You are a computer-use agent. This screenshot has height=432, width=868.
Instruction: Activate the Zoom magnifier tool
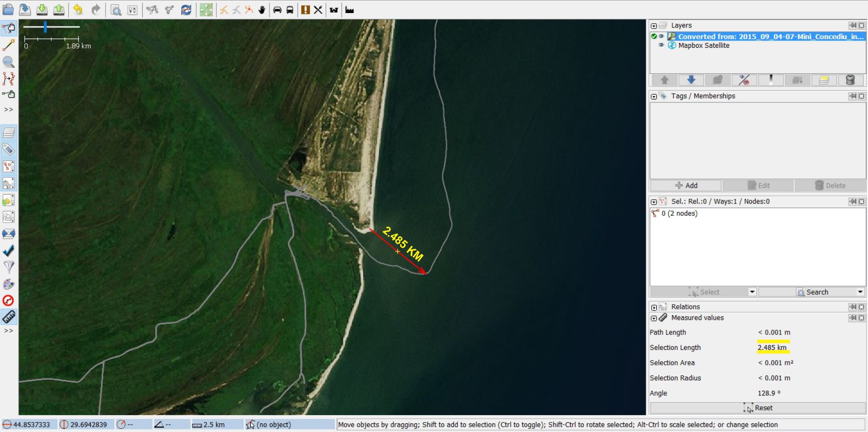(x=9, y=62)
